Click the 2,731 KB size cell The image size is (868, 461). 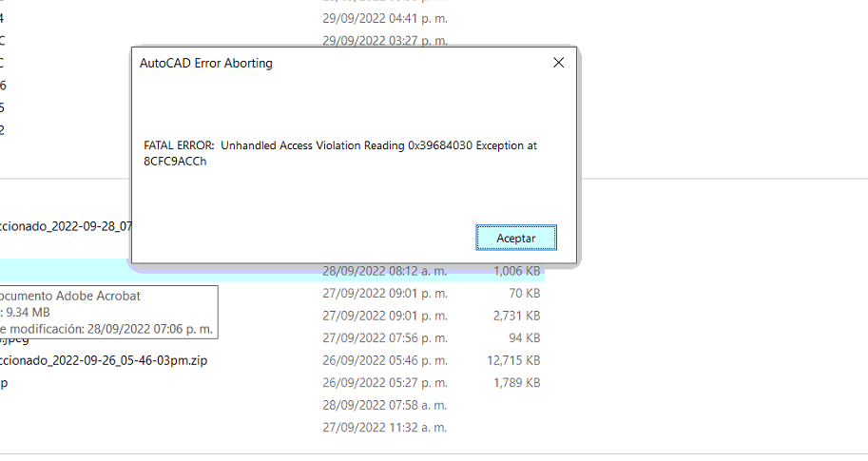tap(516, 316)
